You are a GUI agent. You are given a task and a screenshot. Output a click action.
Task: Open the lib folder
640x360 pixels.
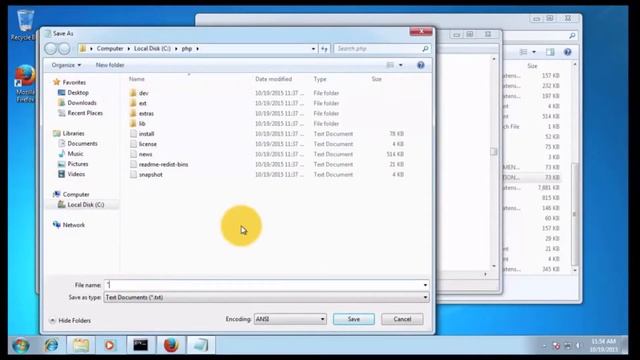tap(142, 124)
